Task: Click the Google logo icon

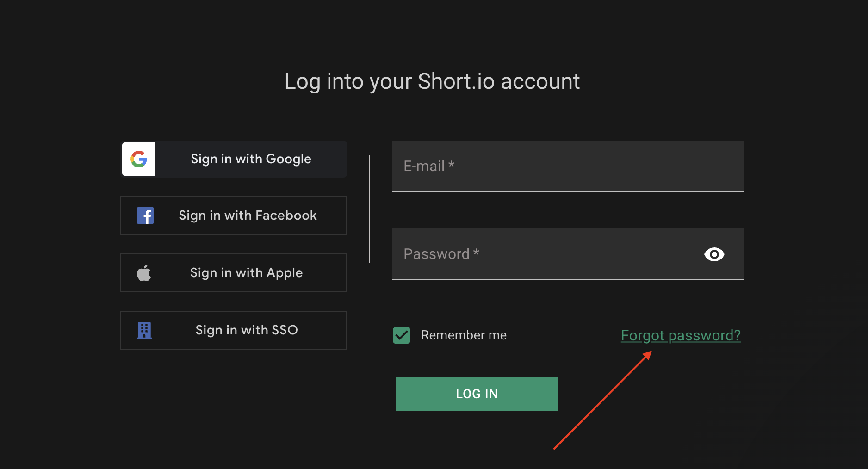Action: pos(139,159)
